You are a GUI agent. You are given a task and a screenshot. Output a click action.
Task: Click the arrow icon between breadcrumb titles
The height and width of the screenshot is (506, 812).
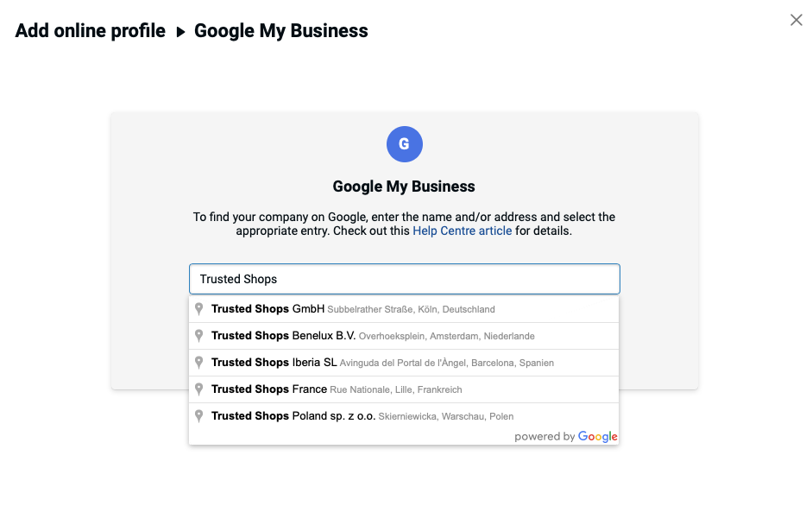click(x=180, y=32)
